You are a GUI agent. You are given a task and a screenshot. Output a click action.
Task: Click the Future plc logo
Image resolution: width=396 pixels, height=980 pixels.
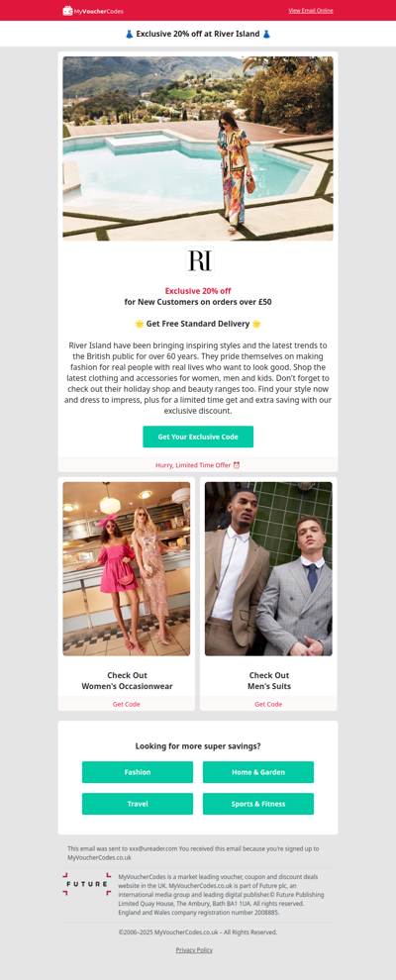click(87, 884)
